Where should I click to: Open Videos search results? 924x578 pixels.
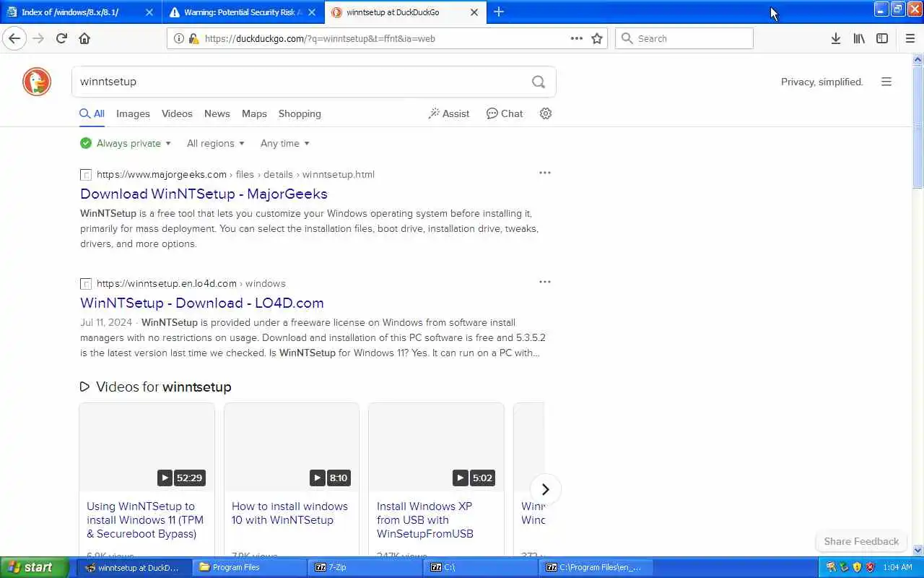point(177,113)
